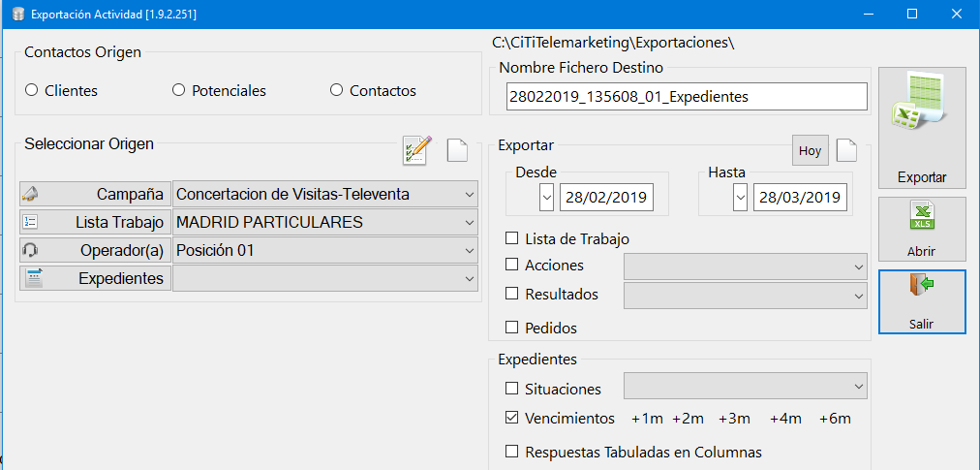
Task: Click the +1m vencimiento option
Action: (x=647, y=419)
